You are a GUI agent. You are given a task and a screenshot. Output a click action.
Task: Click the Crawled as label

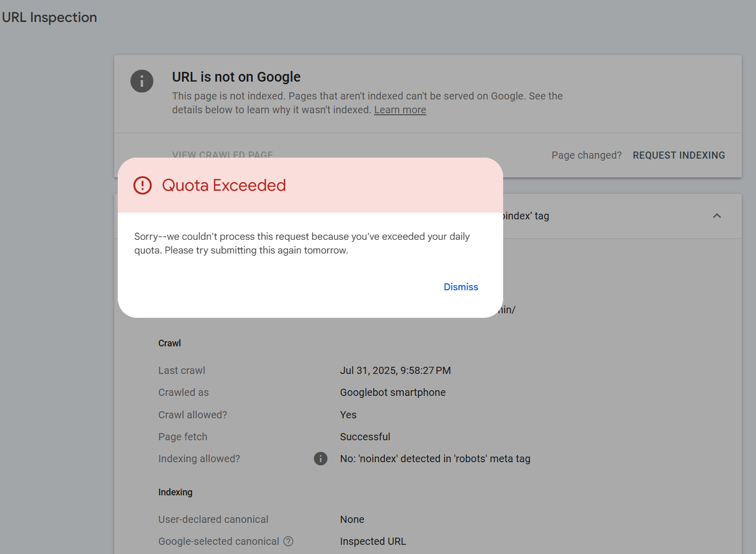pos(184,392)
